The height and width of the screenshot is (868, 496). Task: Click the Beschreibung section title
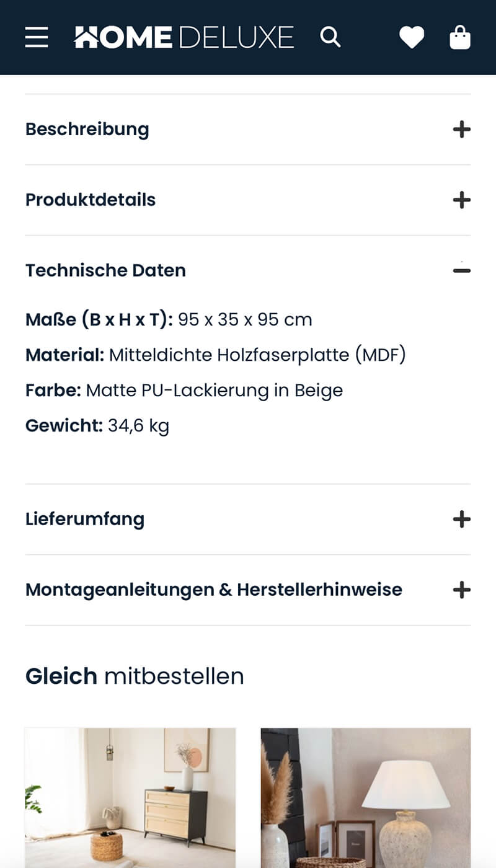click(x=87, y=130)
